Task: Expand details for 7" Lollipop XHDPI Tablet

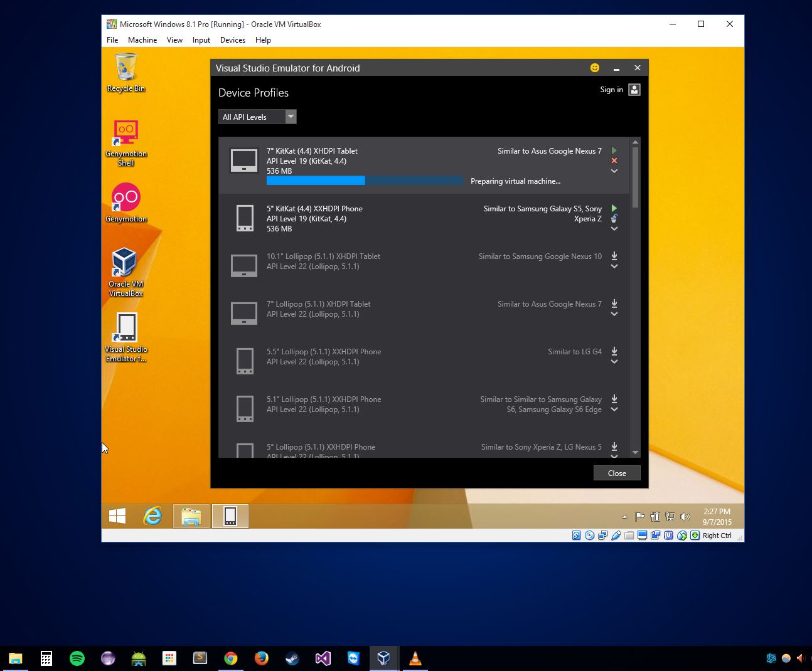Action: pos(614,314)
